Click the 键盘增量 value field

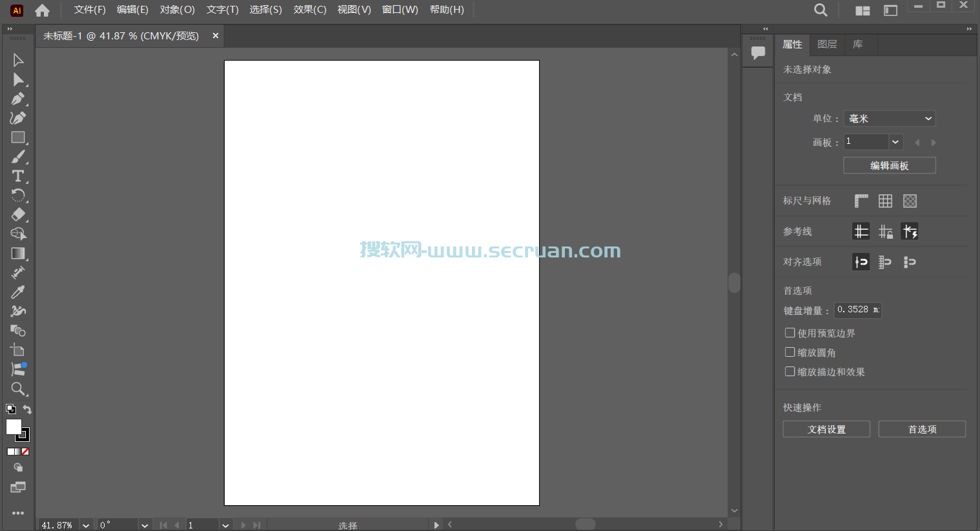pos(858,310)
